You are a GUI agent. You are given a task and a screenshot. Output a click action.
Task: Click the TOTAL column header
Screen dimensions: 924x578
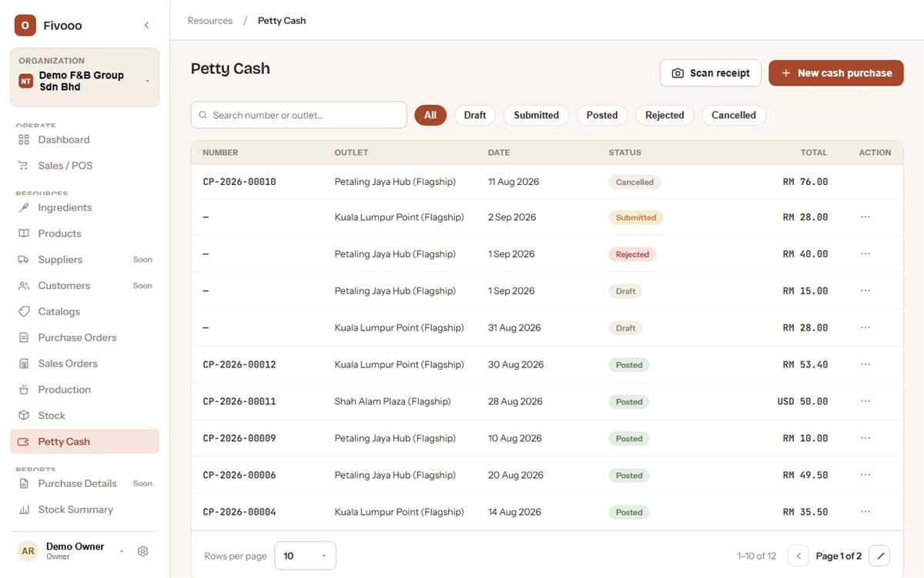point(814,153)
